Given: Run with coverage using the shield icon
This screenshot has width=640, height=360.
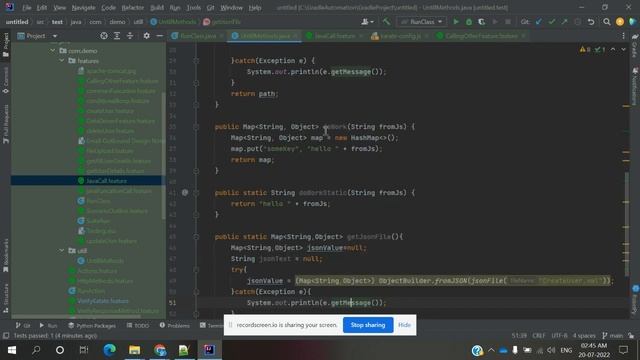Looking at the screenshot, I should pos(482,22).
